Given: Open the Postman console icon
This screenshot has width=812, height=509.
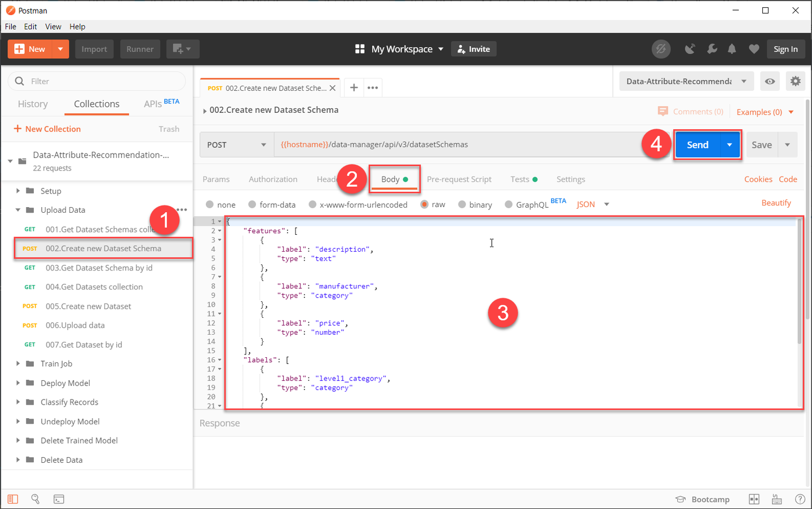Looking at the screenshot, I should click(x=59, y=499).
